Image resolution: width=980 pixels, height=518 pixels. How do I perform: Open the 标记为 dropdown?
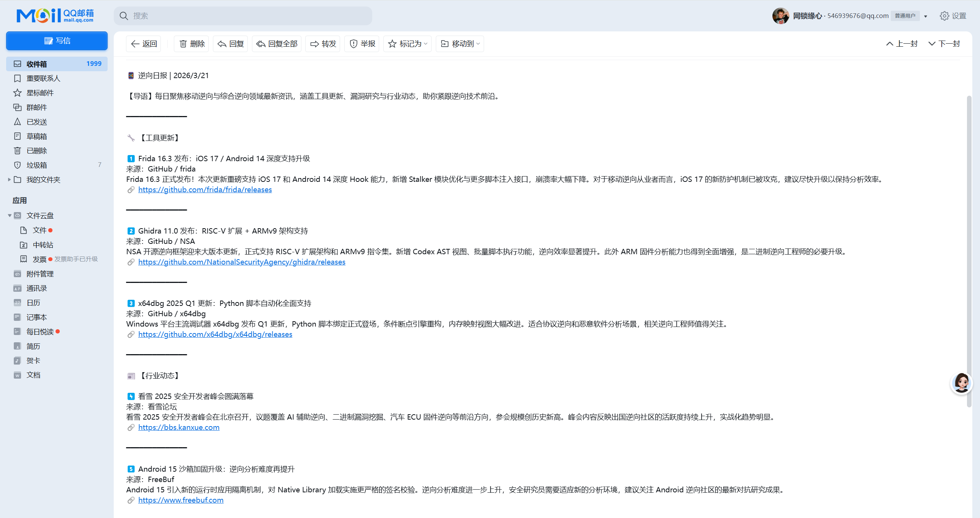coord(407,44)
